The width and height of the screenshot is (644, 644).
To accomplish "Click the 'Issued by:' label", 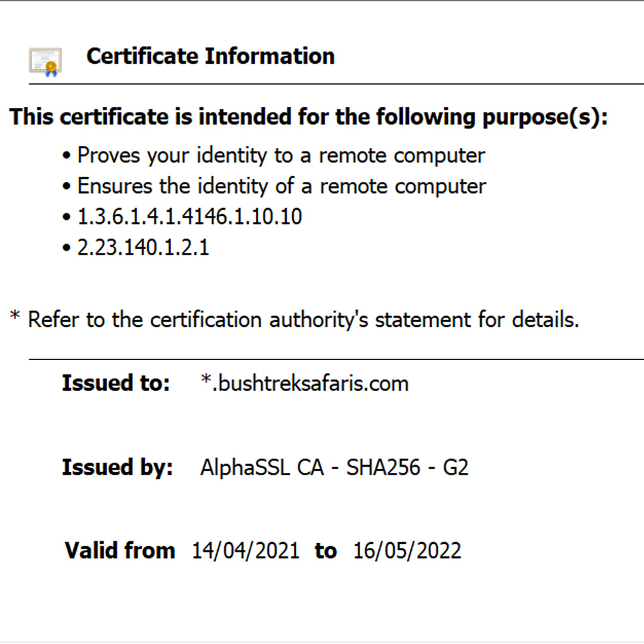I will tap(117, 467).
